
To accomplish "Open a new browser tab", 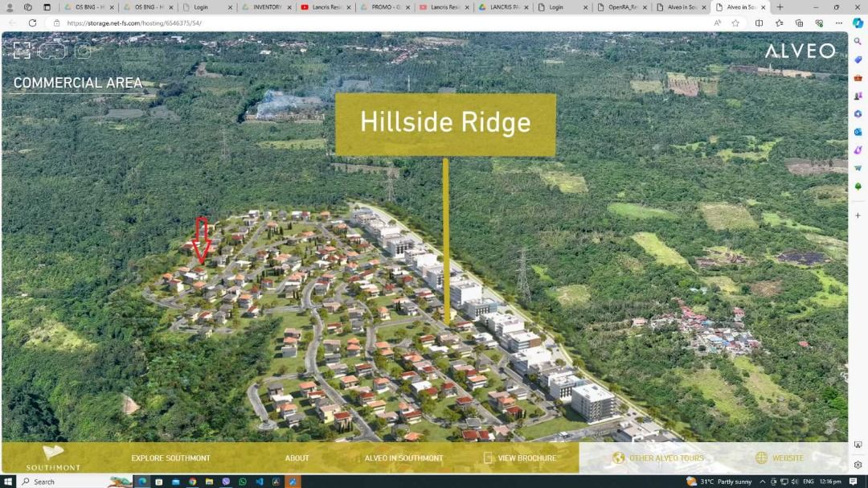I will (x=780, y=7).
